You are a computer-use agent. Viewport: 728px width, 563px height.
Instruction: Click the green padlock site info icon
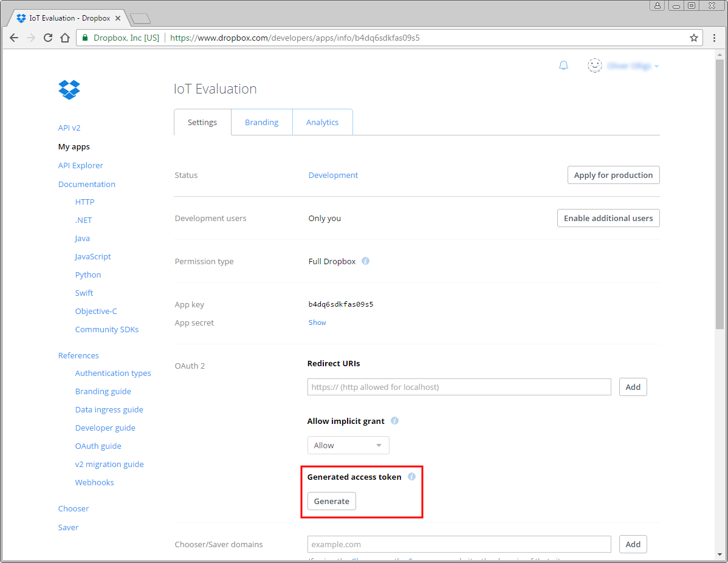(85, 38)
